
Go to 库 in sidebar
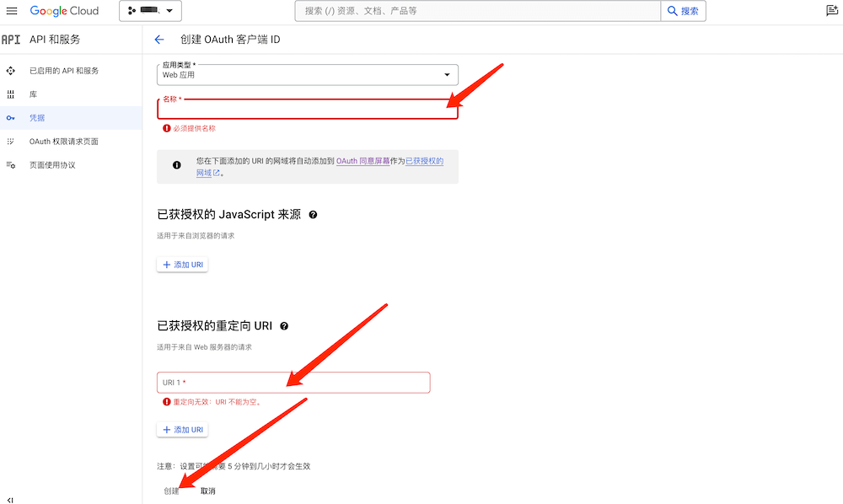point(34,94)
